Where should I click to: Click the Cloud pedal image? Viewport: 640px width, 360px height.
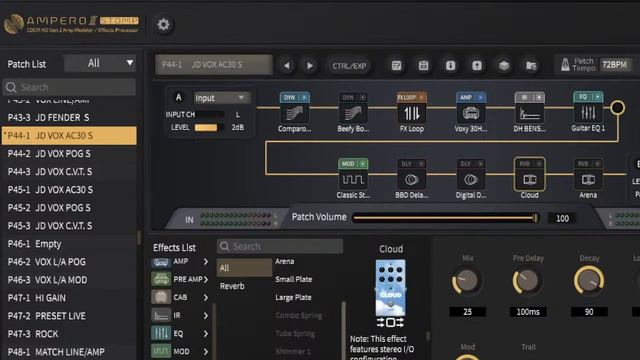(391, 288)
